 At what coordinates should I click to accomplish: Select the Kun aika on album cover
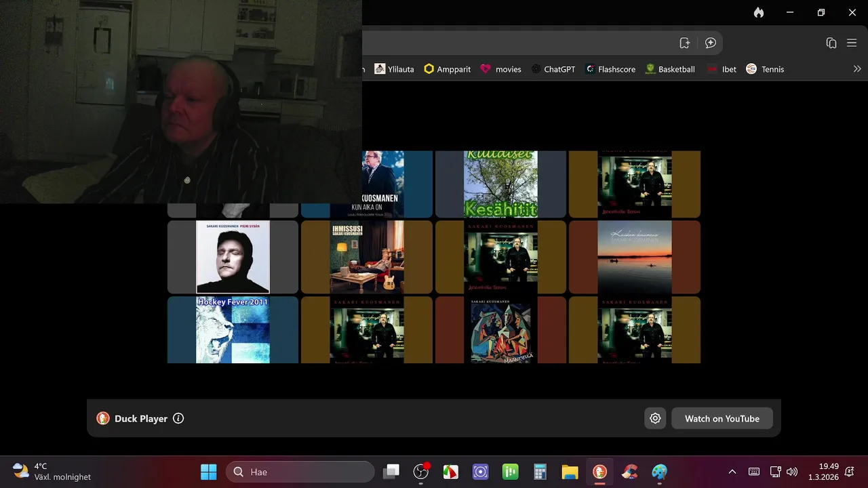coord(383,184)
